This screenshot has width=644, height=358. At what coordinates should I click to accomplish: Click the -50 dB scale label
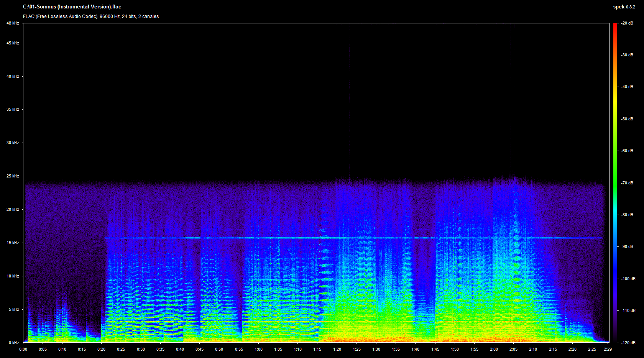pos(627,119)
